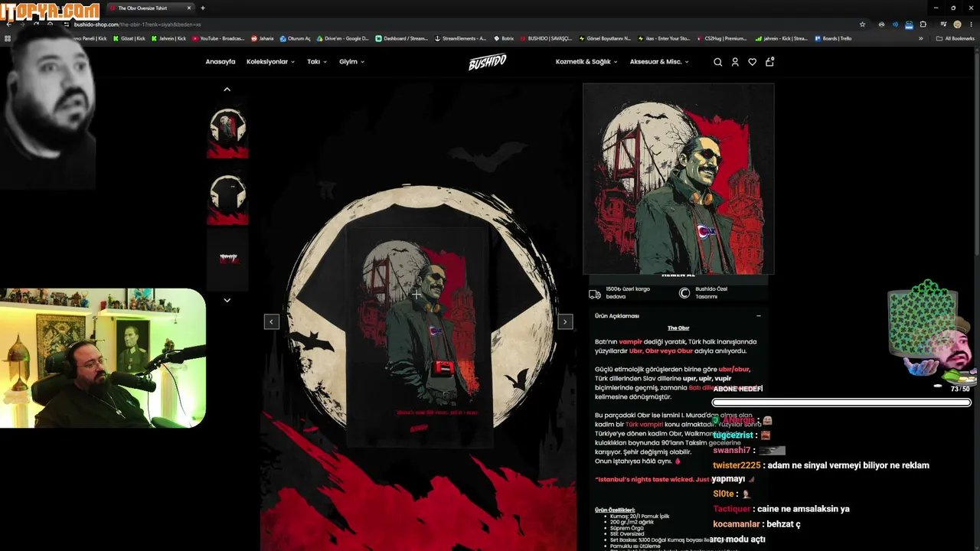Open the ikas - Enter Your Store bookmark
The image size is (980, 551).
[x=664, y=38]
